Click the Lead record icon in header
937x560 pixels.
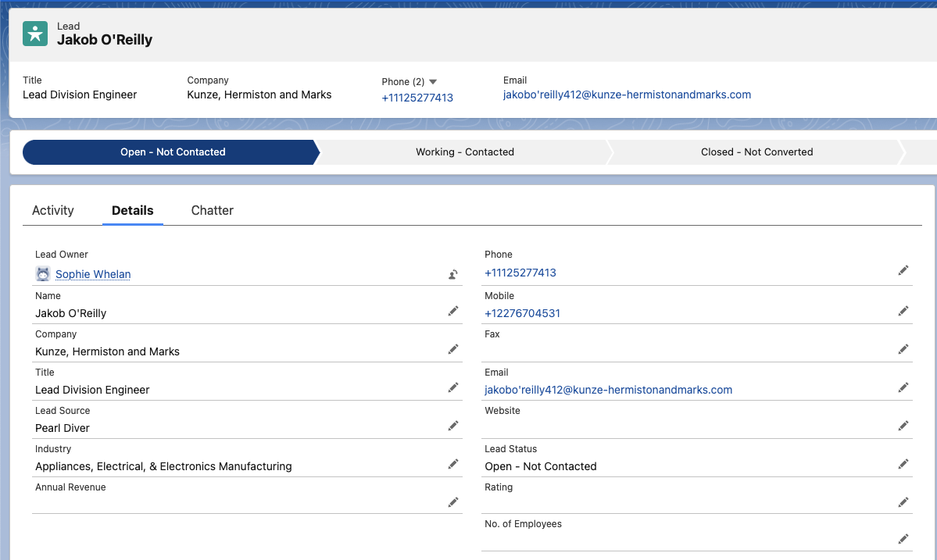coord(35,34)
